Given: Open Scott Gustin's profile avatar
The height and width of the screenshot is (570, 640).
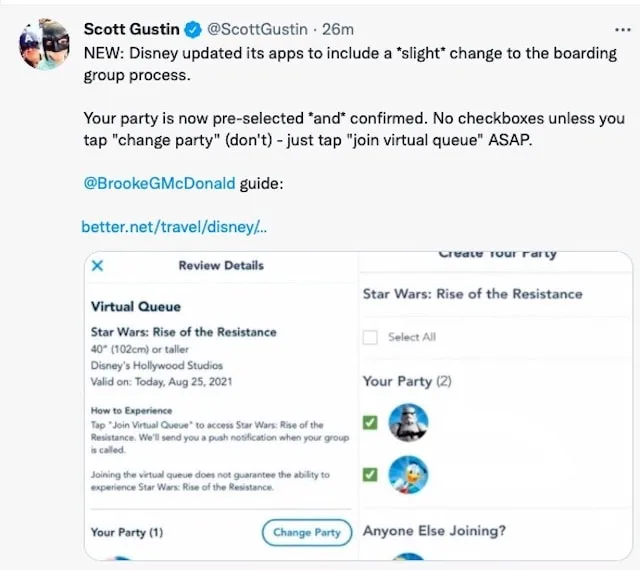Looking at the screenshot, I should click(x=44, y=44).
